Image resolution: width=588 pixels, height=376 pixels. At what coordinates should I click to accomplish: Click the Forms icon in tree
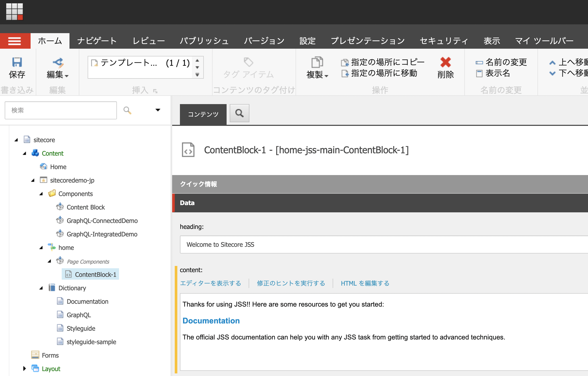pyautogui.click(x=35, y=355)
